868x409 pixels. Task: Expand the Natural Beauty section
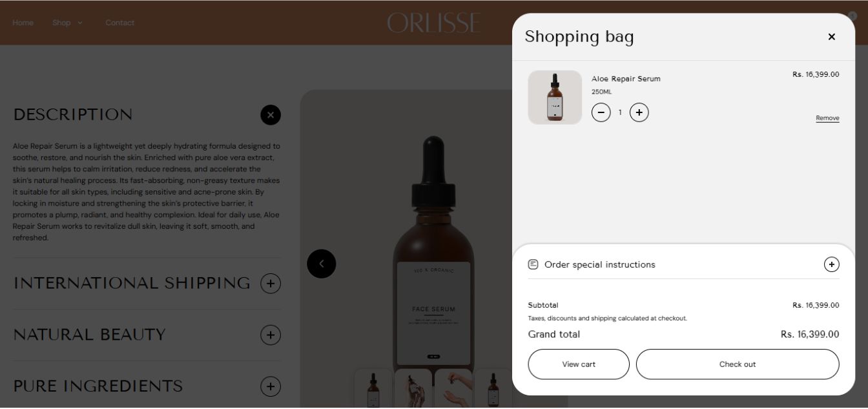click(271, 335)
